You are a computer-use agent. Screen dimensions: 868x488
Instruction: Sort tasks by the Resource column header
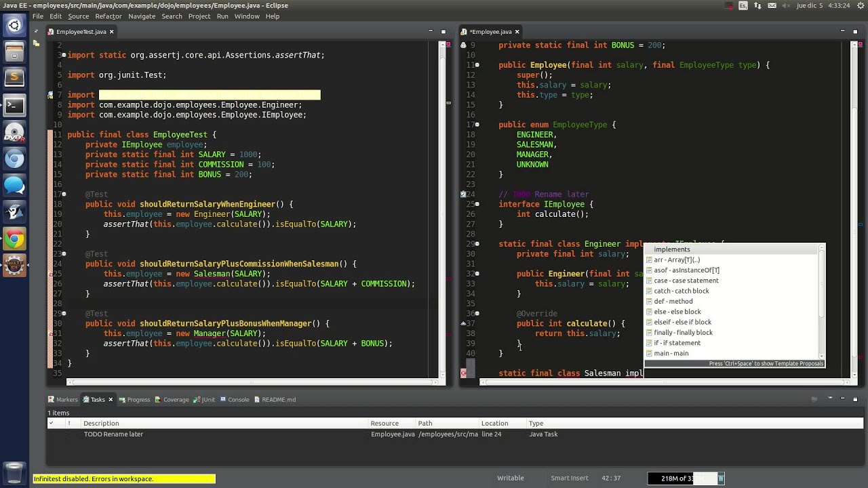(392, 424)
